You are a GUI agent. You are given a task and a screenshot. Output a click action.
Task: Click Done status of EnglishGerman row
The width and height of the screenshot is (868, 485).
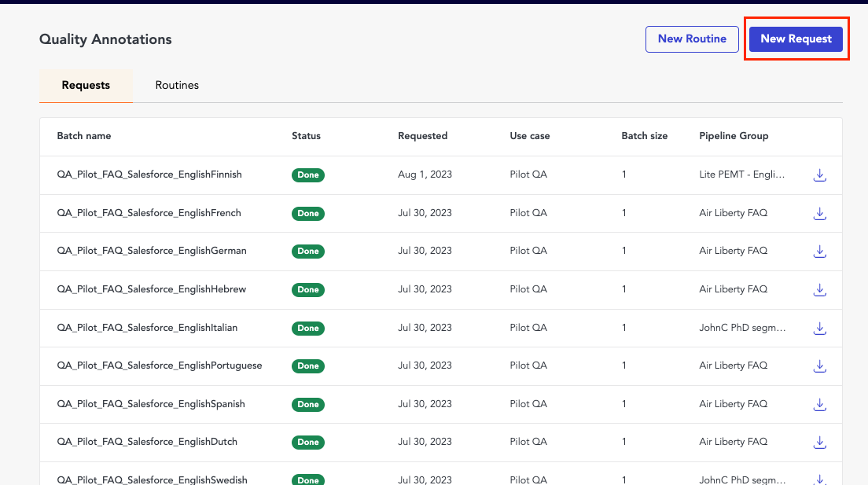307,252
